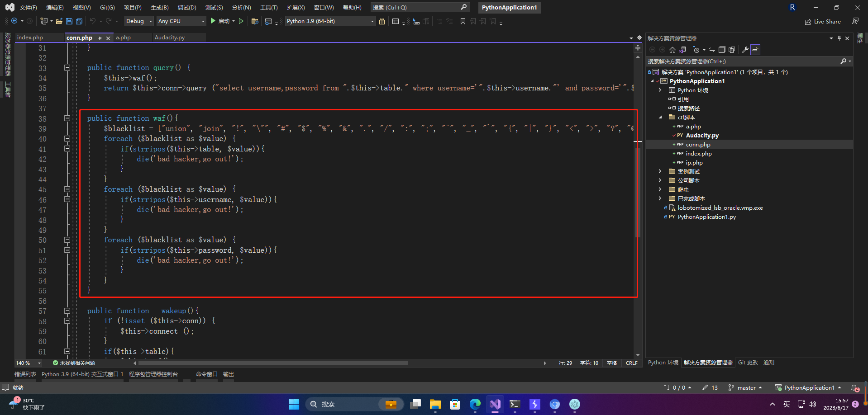Open Any CPU platform dropdown
This screenshot has width=868, height=415.
pos(181,21)
